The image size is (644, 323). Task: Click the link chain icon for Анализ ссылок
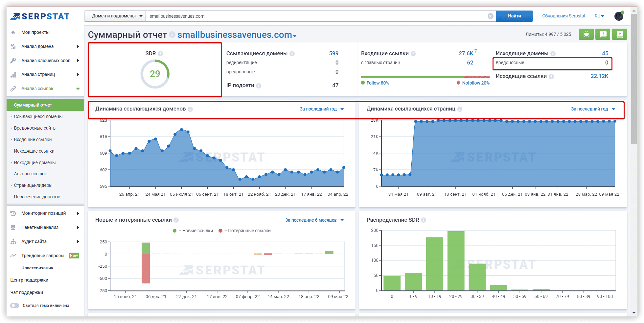[13, 89]
